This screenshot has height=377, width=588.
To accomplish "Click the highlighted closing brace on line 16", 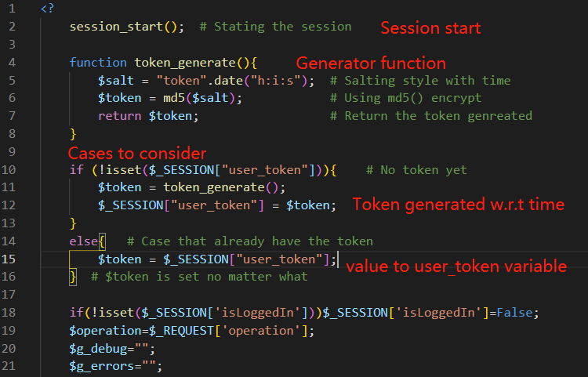I will point(73,277).
